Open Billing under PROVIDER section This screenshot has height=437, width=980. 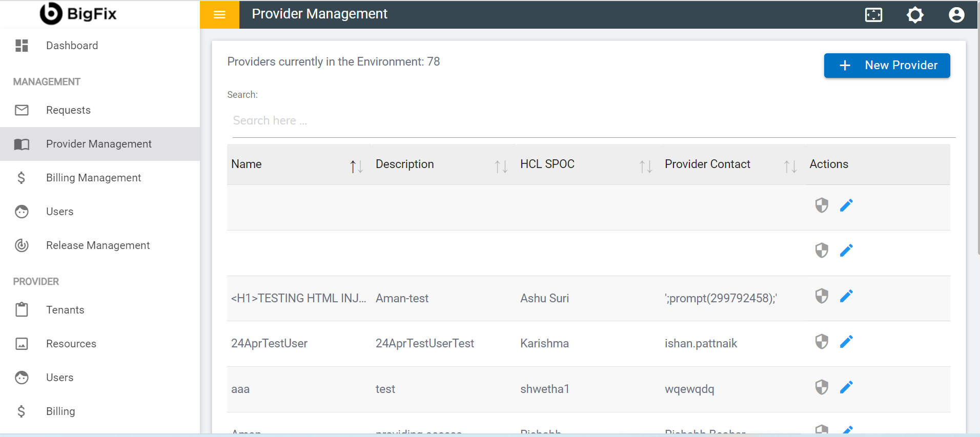tap(100, 411)
